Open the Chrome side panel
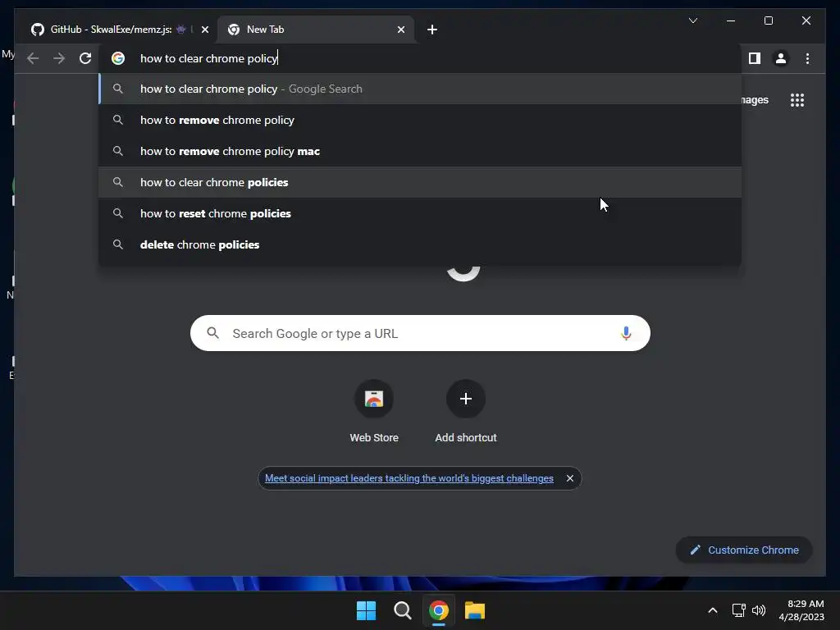The height and width of the screenshot is (630, 840). point(755,58)
